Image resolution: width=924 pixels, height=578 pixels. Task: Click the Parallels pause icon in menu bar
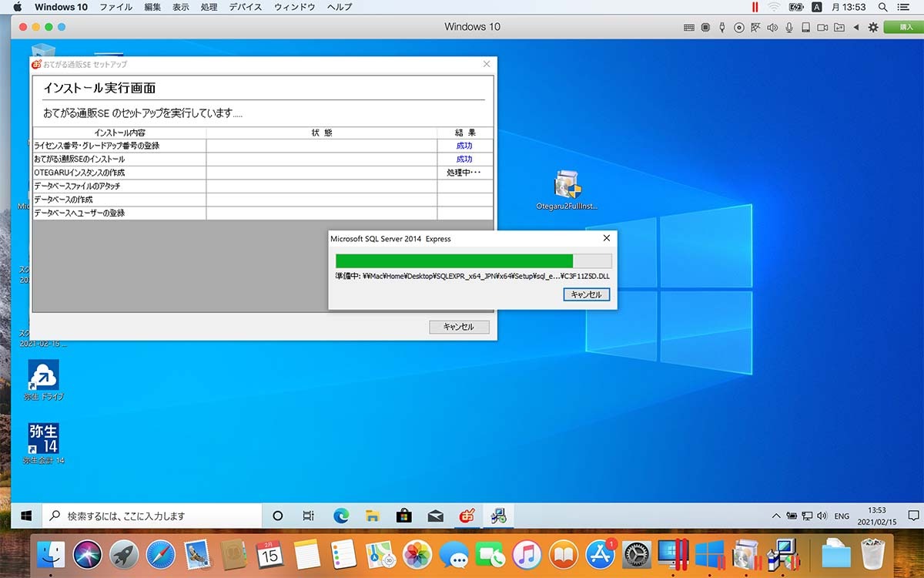click(x=755, y=7)
